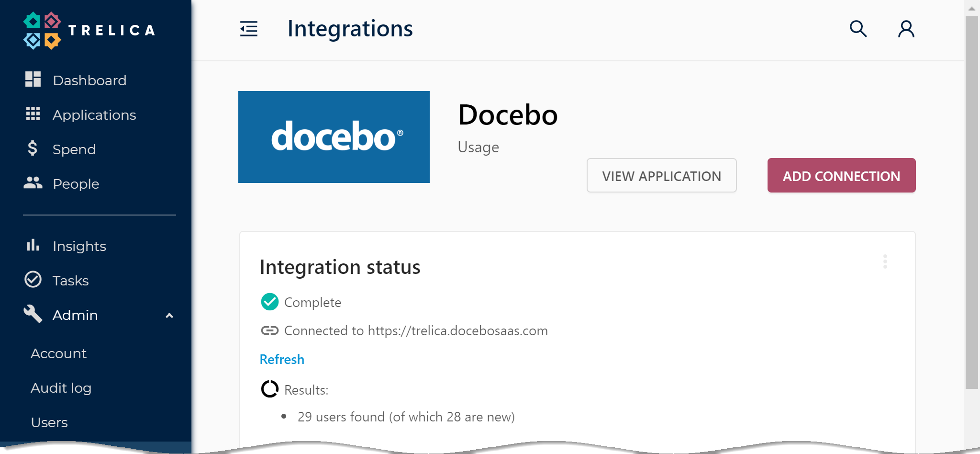Click the Refresh link
Image resolution: width=980 pixels, height=454 pixels.
[x=282, y=359]
